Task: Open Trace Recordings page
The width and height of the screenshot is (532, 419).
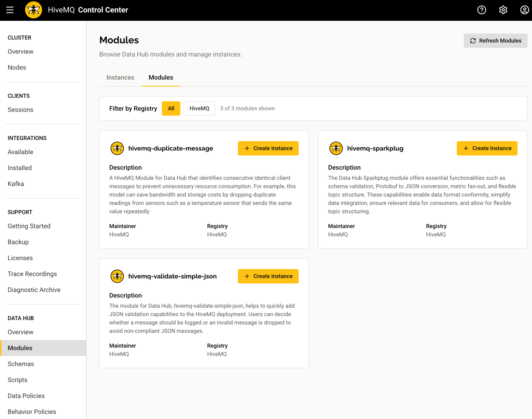Action: (32, 274)
